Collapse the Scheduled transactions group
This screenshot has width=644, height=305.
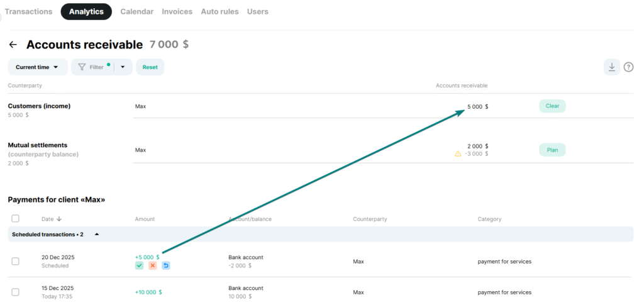[97, 234]
